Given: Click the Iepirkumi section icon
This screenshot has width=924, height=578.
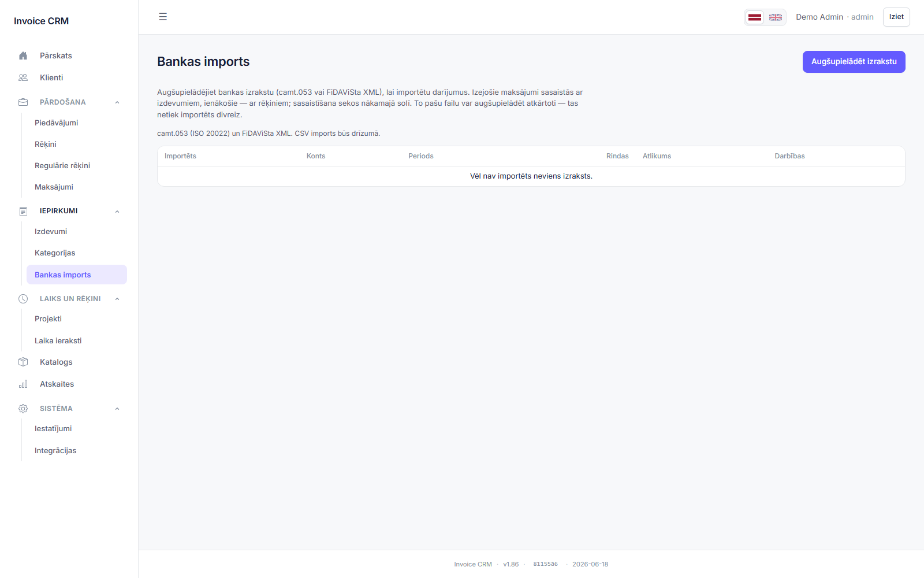Looking at the screenshot, I should (x=23, y=211).
